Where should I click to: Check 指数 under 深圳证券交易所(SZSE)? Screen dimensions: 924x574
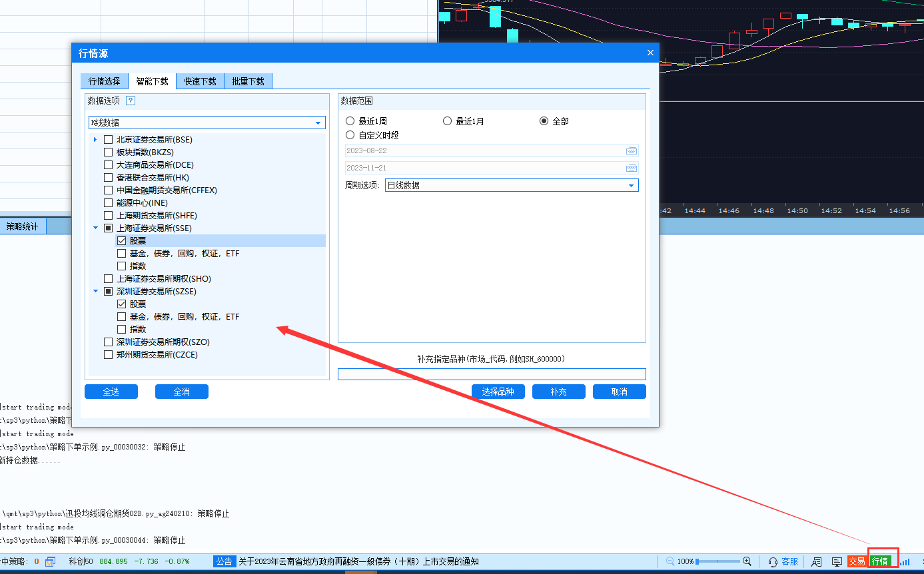tap(122, 329)
